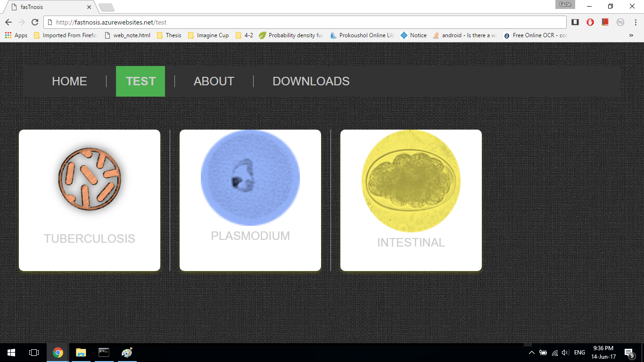The image size is (644, 362).
Task: Click the Tuberculosis bacteria image
Action: [90, 178]
